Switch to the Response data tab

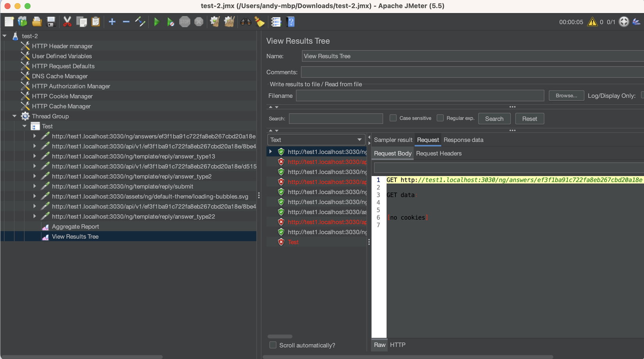click(463, 139)
